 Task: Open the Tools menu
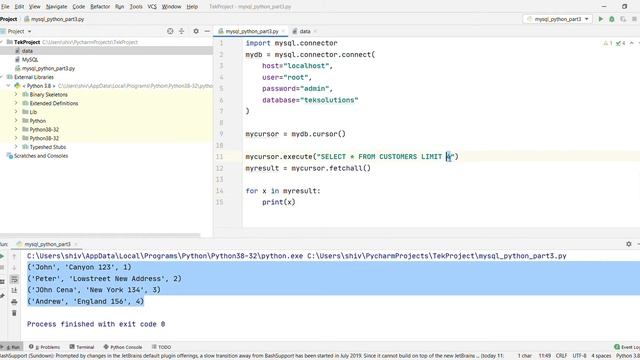pyautogui.click(x=136, y=7)
